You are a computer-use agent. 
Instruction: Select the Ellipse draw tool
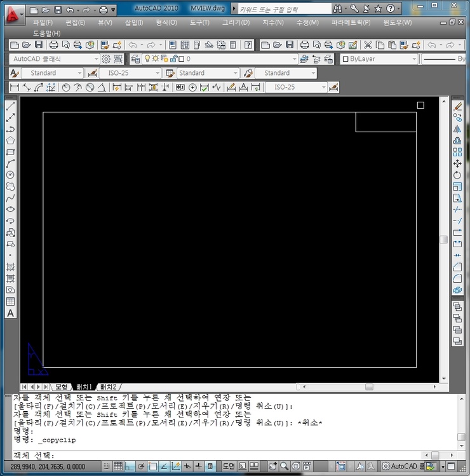point(10,209)
